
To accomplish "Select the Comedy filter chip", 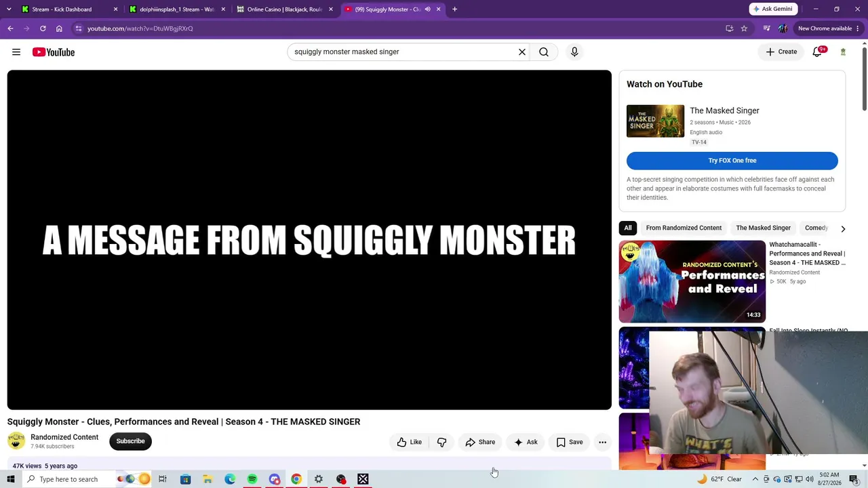I will (x=816, y=228).
